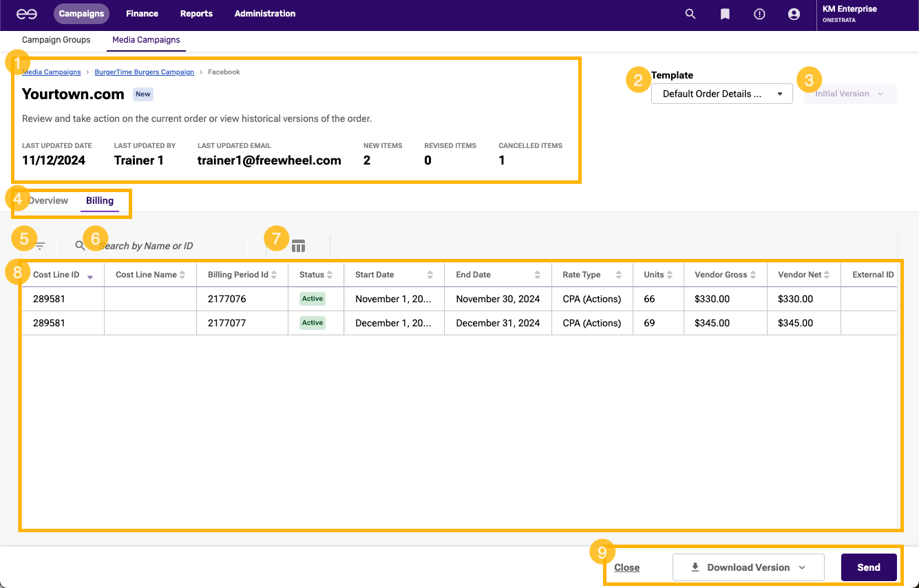919x588 pixels.
Task: Sort by Cost Line ID column arrow
Action: pyautogui.click(x=90, y=275)
